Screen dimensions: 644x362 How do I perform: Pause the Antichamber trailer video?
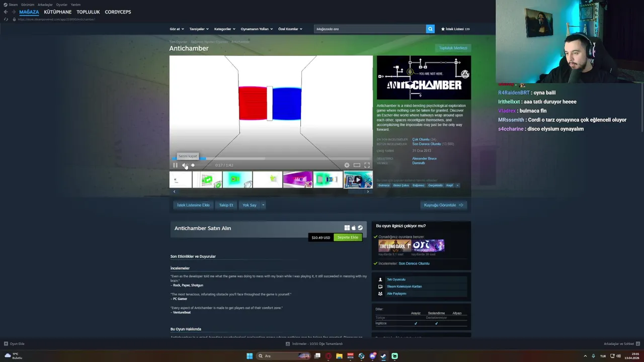[x=175, y=165]
